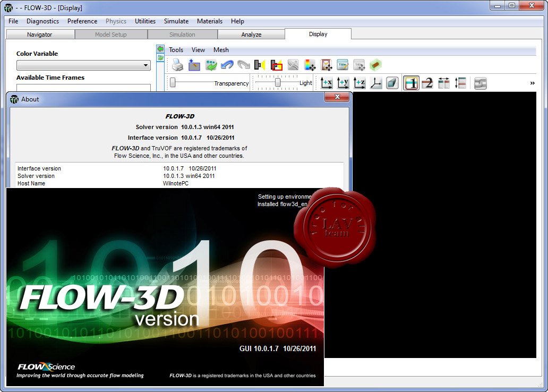Open the Color Variable dropdown
548x392 pixels.
[83, 65]
